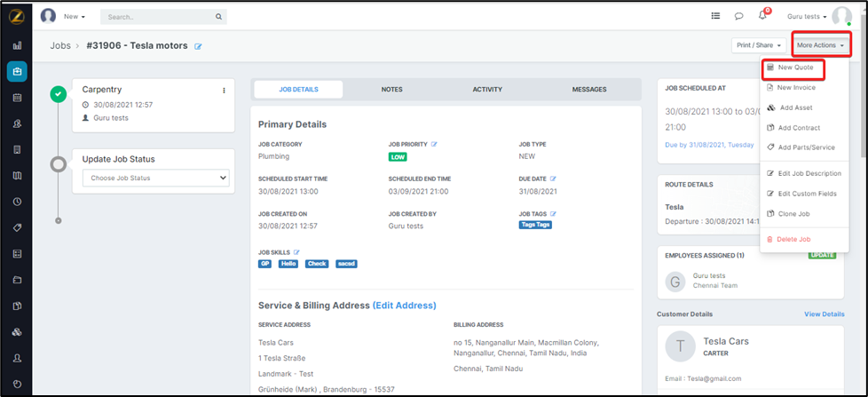Image resolution: width=868 pixels, height=397 pixels.
Task: Open the Print / Share dropdown
Action: tap(757, 44)
